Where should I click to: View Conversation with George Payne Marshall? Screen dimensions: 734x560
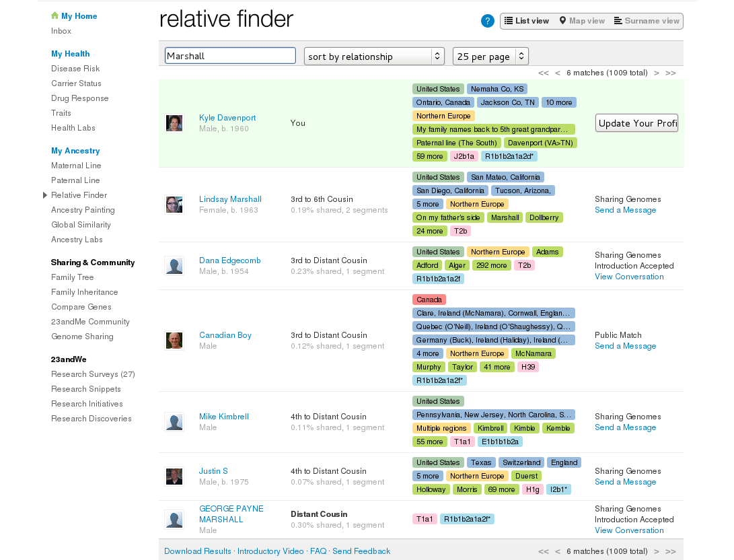[x=629, y=530]
